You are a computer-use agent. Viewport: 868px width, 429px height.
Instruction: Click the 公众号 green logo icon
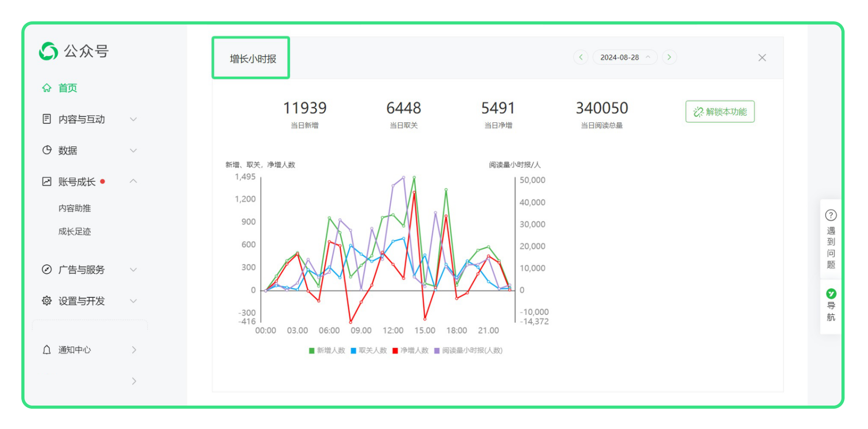pos(48,51)
